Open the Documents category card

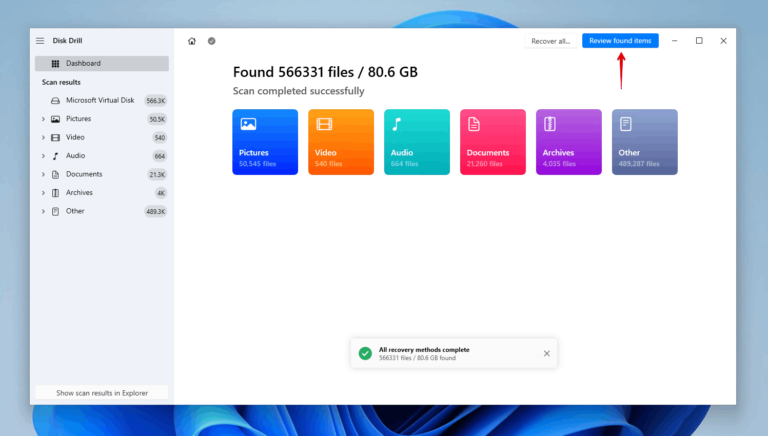click(x=493, y=142)
